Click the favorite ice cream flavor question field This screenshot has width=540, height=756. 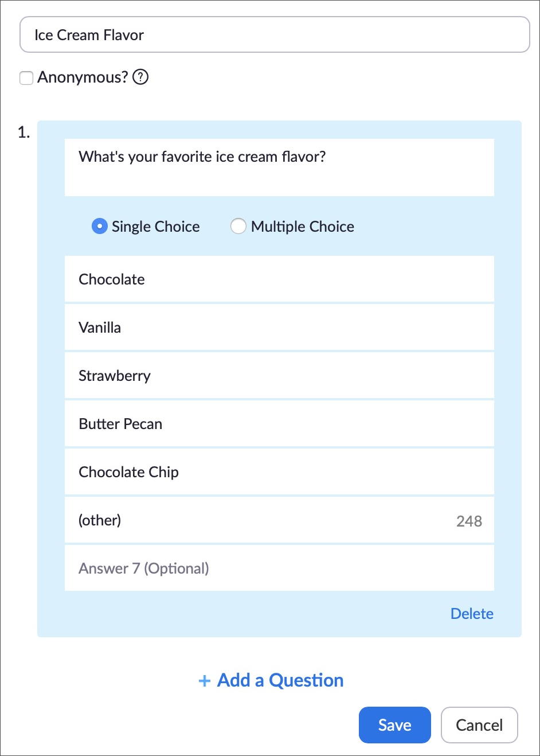point(279,167)
